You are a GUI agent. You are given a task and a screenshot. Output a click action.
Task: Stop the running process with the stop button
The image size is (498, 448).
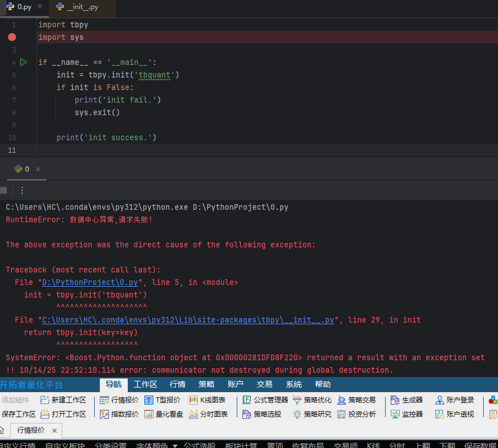click(3, 190)
